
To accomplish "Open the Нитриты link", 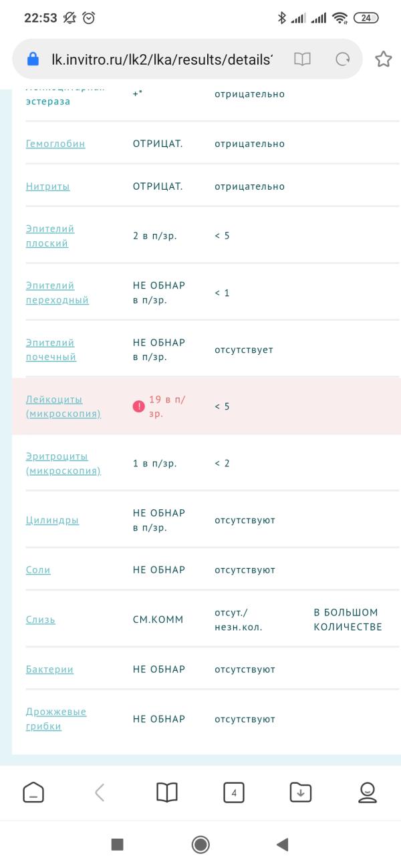I will pos(47,186).
